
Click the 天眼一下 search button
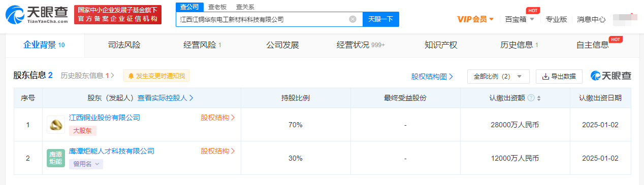pos(381,19)
